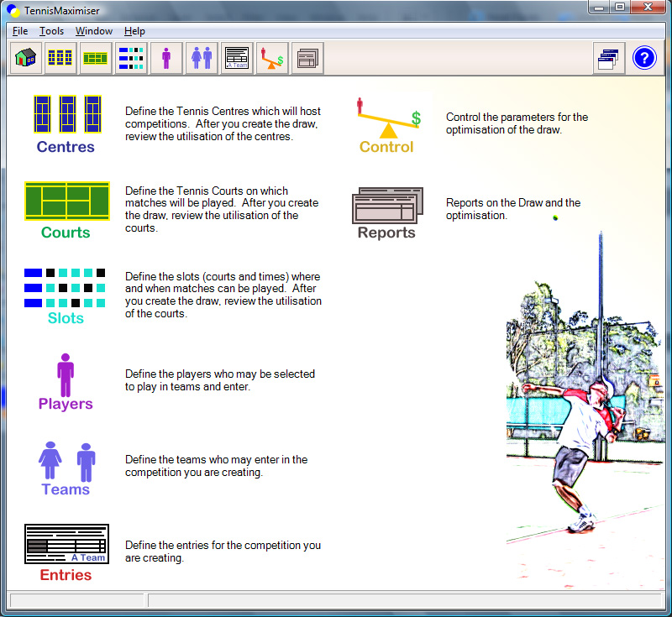Viewport: 672px width, 617px height.
Task: Click text 'Define the entries for the competition you'
Action: pyautogui.click(x=223, y=545)
